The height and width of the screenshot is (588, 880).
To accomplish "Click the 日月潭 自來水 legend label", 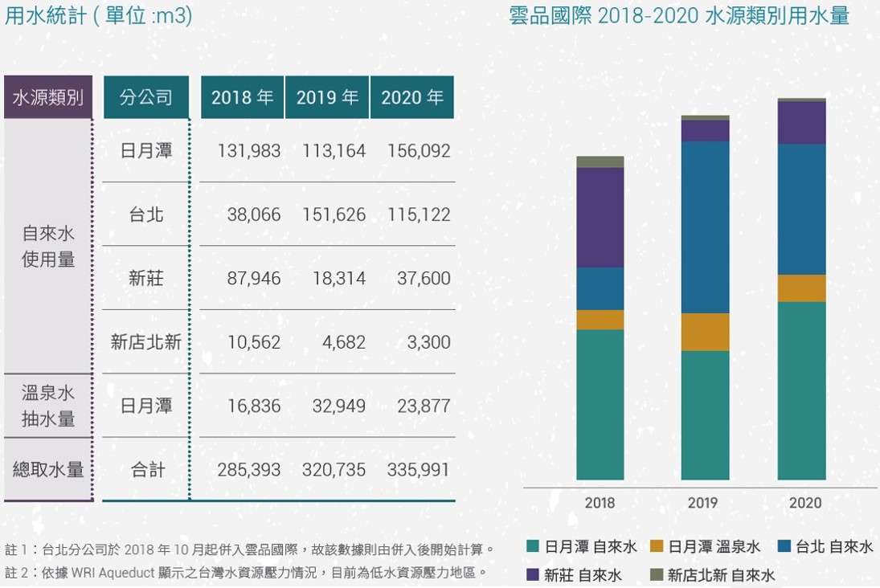I will tap(591, 546).
